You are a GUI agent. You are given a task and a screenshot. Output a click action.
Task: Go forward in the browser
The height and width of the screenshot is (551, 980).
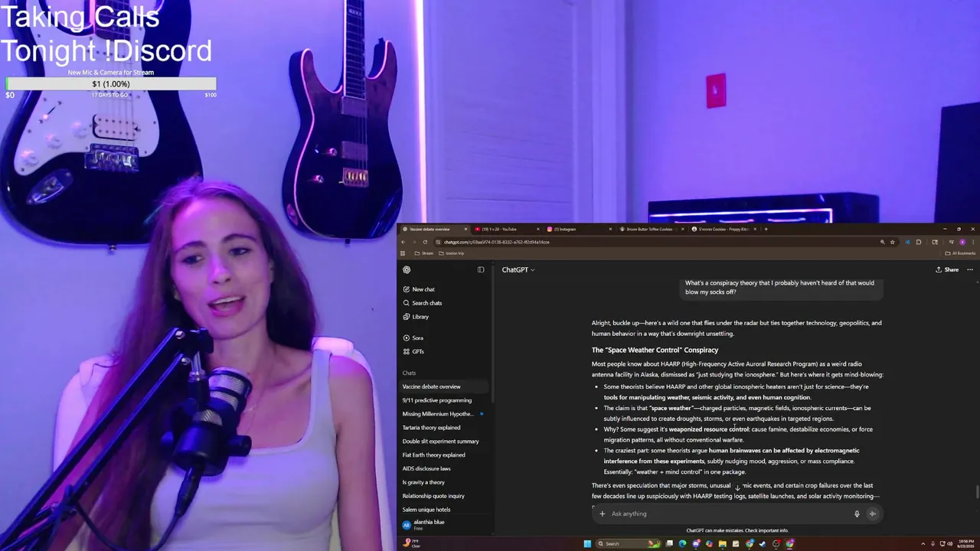[414, 242]
